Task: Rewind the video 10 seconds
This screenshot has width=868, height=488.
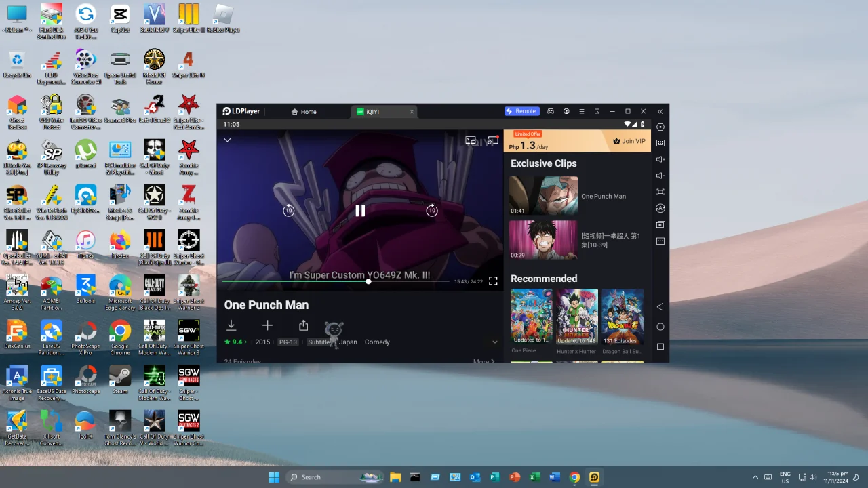Action: [288, 210]
